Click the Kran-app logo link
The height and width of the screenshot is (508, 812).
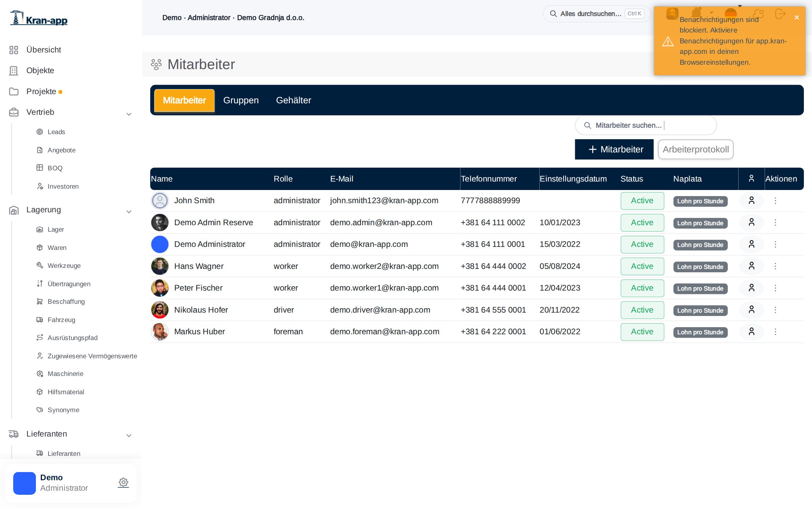point(39,18)
